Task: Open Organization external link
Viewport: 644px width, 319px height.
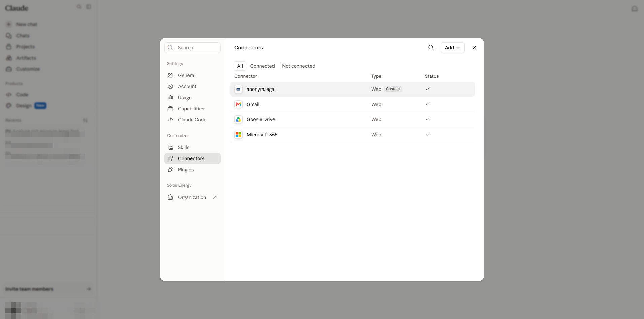Action: click(x=192, y=197)
